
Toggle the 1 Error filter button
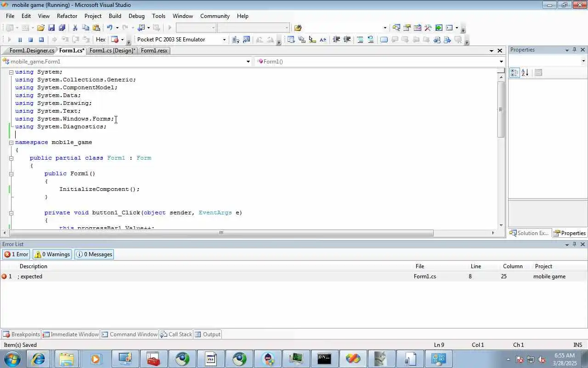point(16,254)
